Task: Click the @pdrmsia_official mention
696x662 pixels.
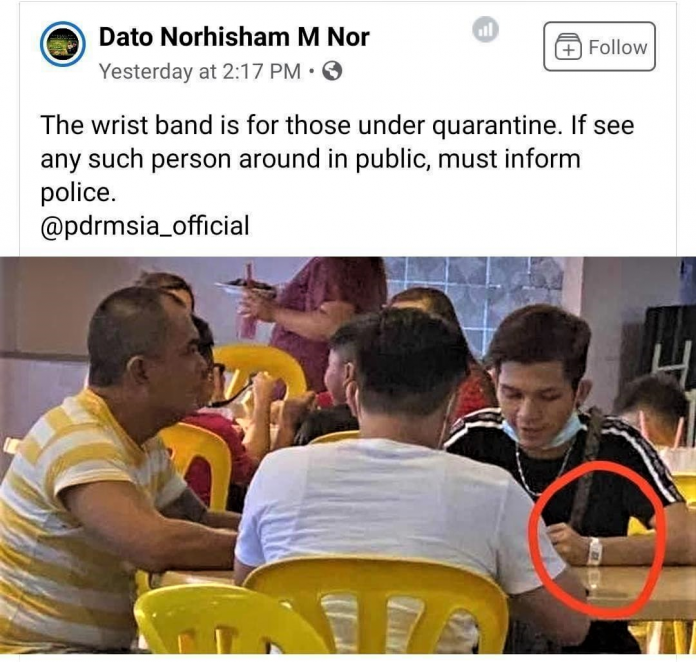Action: (x=145, y=226)
